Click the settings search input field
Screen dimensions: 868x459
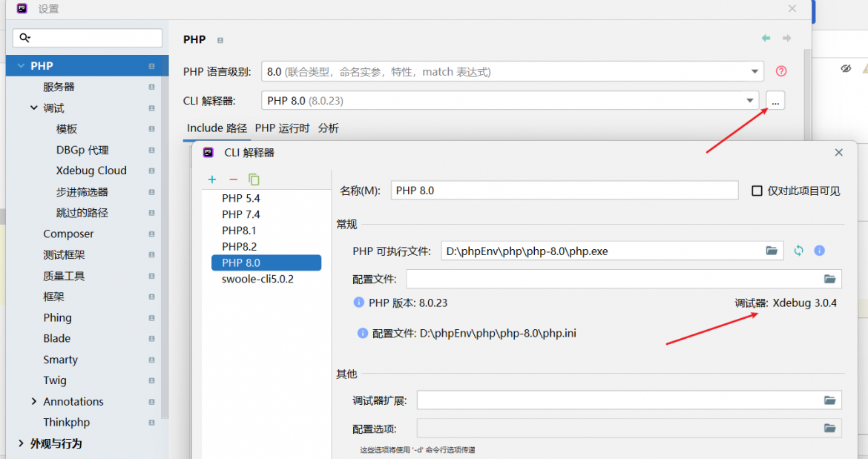88,38
